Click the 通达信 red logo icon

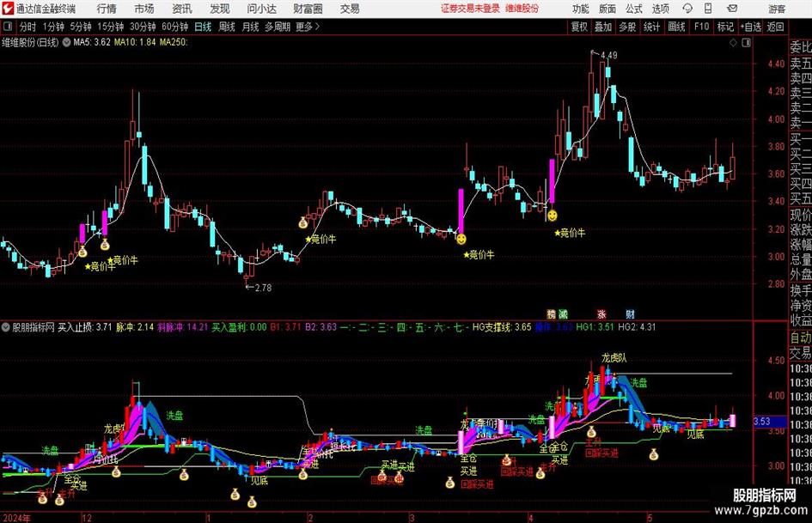tap(8, 9)
